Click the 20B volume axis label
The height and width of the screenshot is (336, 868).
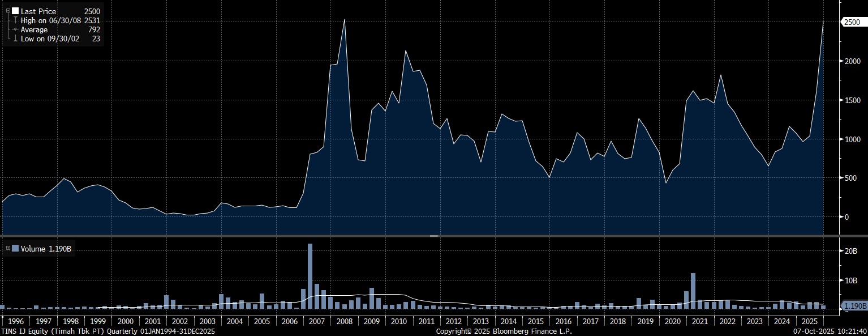[x=850, y=251]
